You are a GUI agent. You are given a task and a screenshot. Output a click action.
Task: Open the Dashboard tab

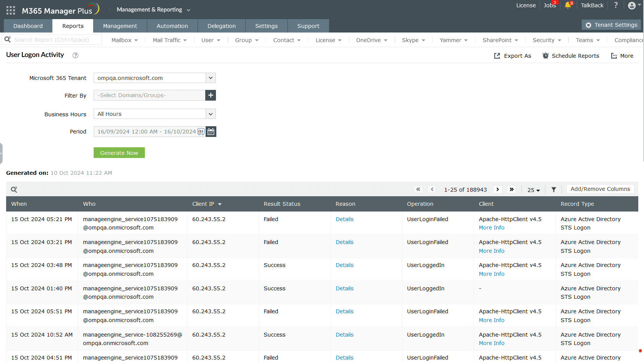click(x=28, y=26)
